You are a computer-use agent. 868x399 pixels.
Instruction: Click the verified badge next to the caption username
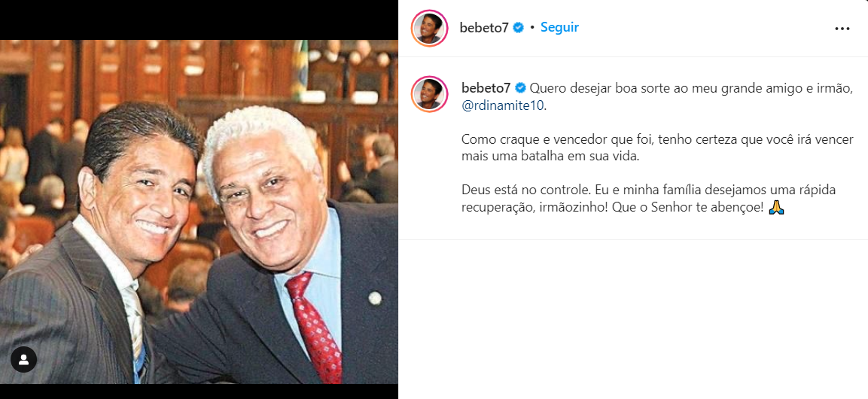520,88
